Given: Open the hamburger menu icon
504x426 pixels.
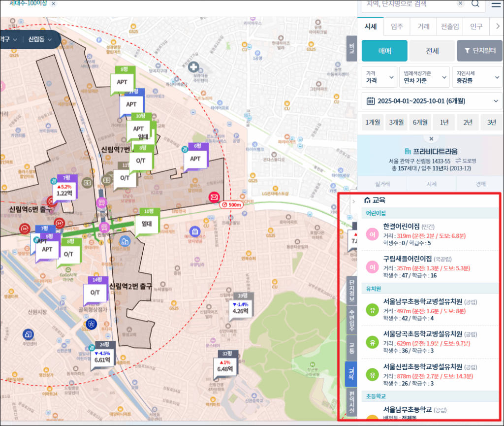Looking at the screenshot, I should point(496,4).
